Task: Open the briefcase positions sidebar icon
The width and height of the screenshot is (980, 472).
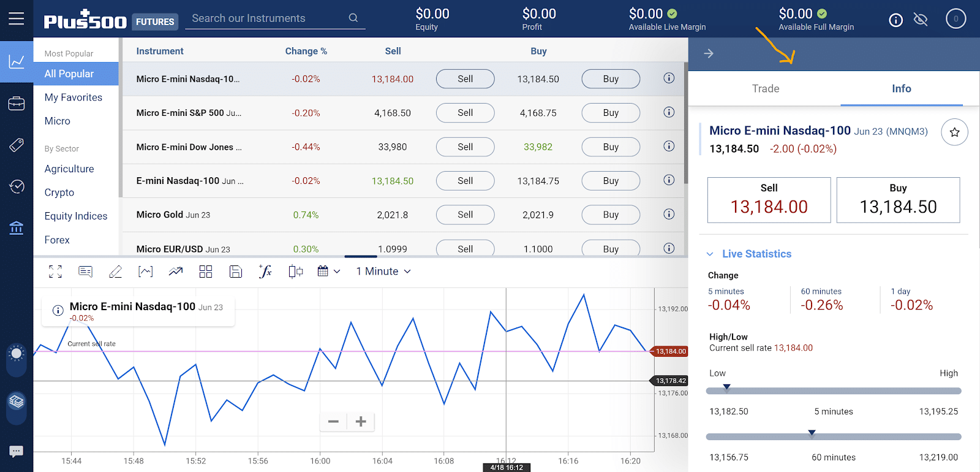Action: (17, 104)
